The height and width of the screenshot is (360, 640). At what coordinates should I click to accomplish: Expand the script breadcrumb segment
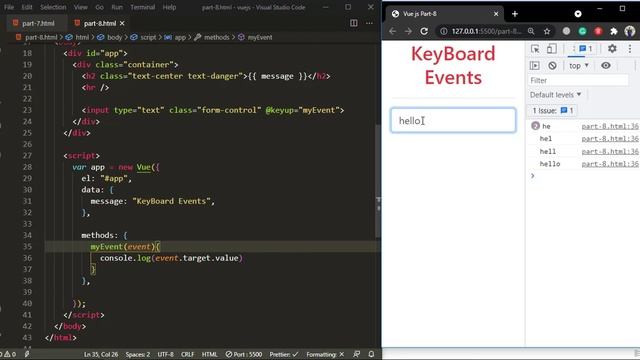click(148, 37)
